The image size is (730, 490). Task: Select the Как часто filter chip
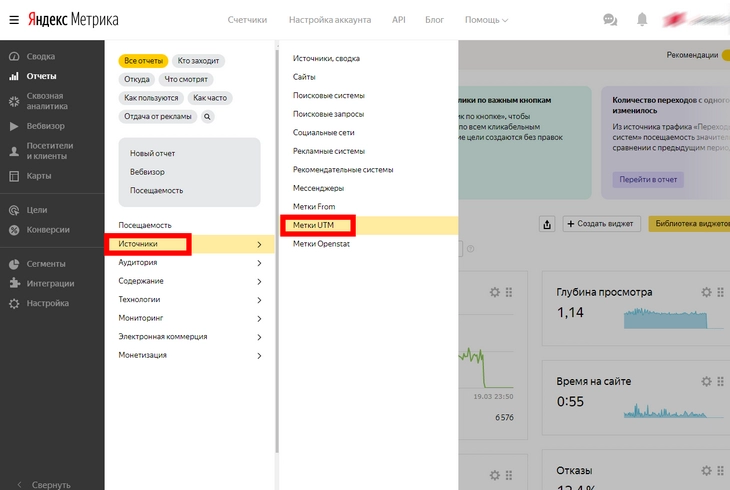(x=210, y=98)
